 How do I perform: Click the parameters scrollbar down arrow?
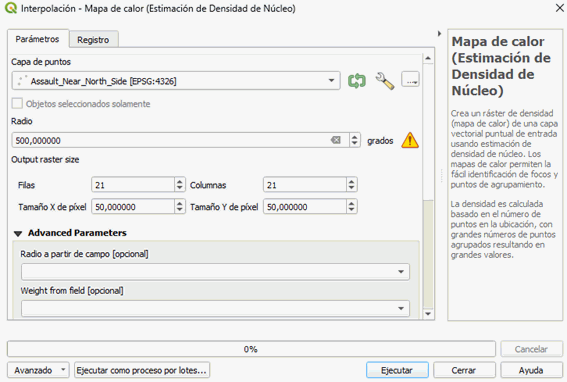tap(428, 314)
